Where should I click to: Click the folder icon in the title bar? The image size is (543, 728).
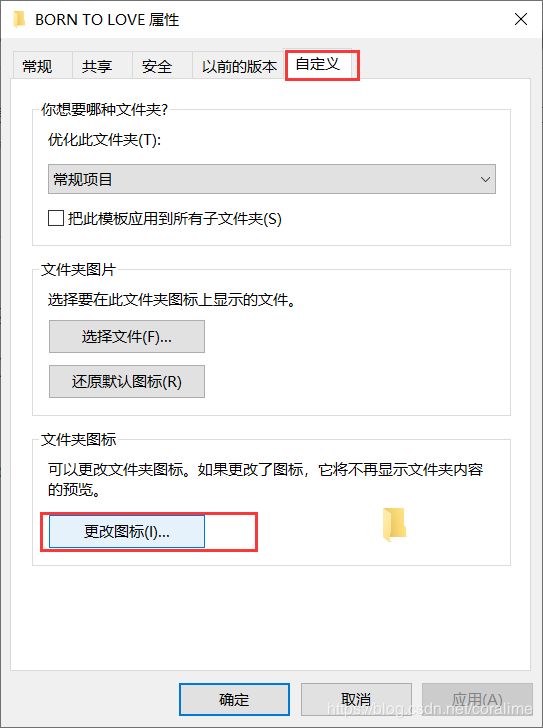tap(19, 20)
